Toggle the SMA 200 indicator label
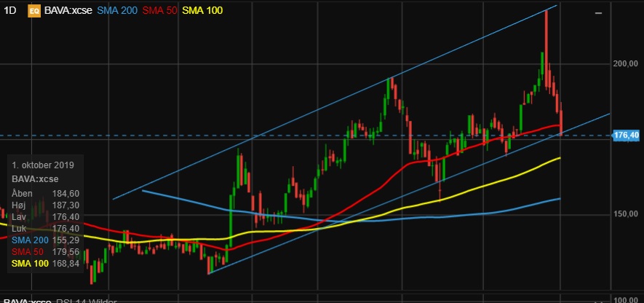 (x=117, y=11)
